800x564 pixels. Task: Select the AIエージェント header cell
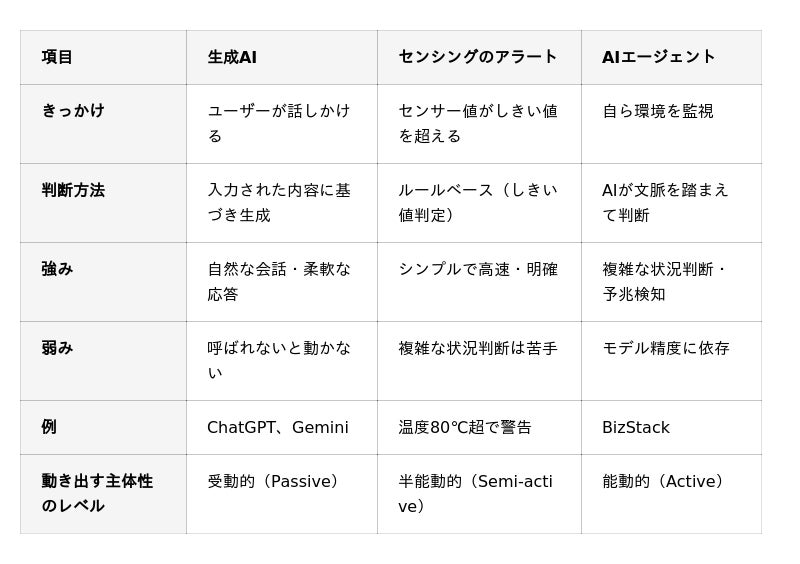pos(671,57)
